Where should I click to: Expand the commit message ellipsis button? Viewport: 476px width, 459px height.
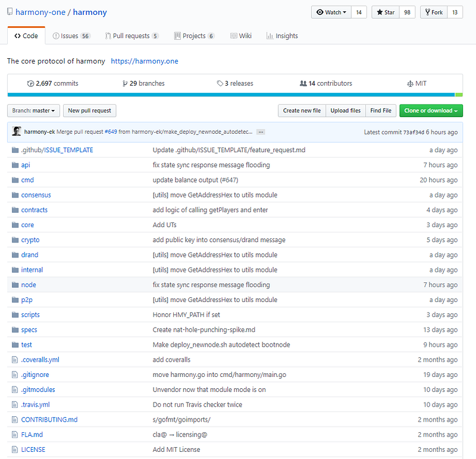click(x=261, y=132)
